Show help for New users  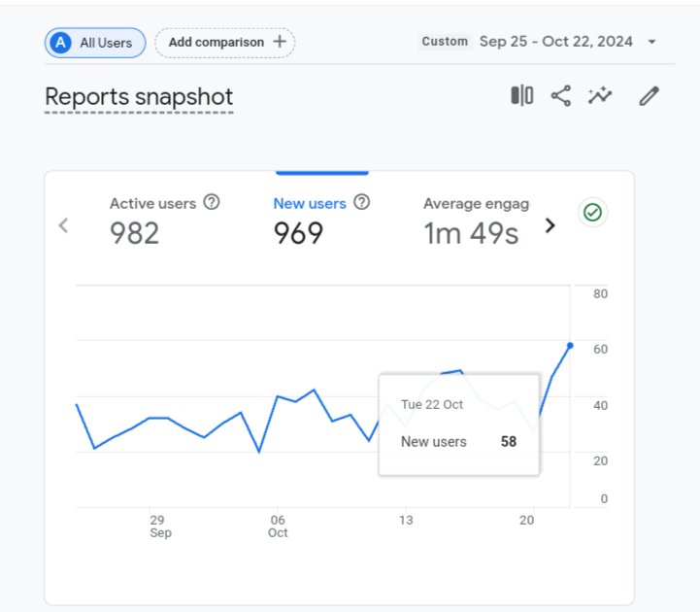pyautogui.click(x=361, y=202)
